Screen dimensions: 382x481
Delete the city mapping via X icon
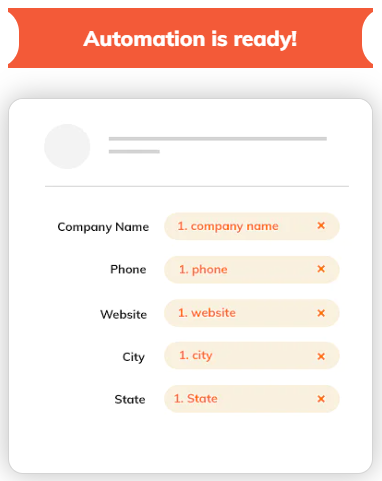click(x=321, y=356)
